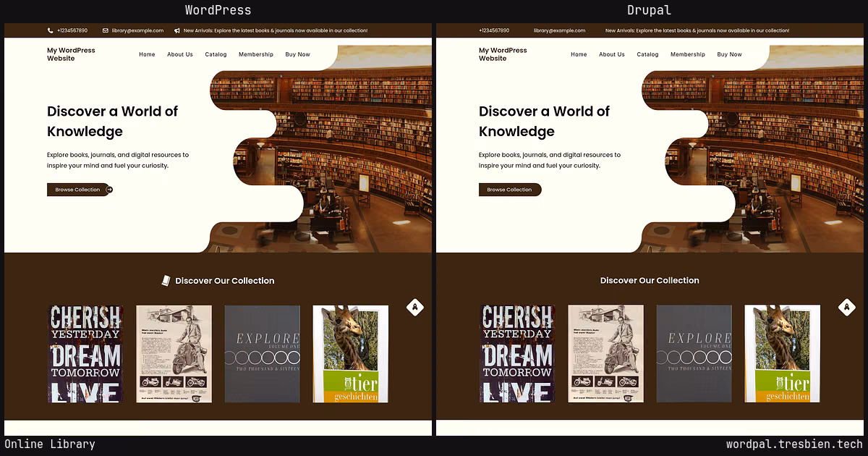The width and height of the screenshot is (868, 456).
Task: Open Catalog in the WordPress navigation
Action: 216,54
